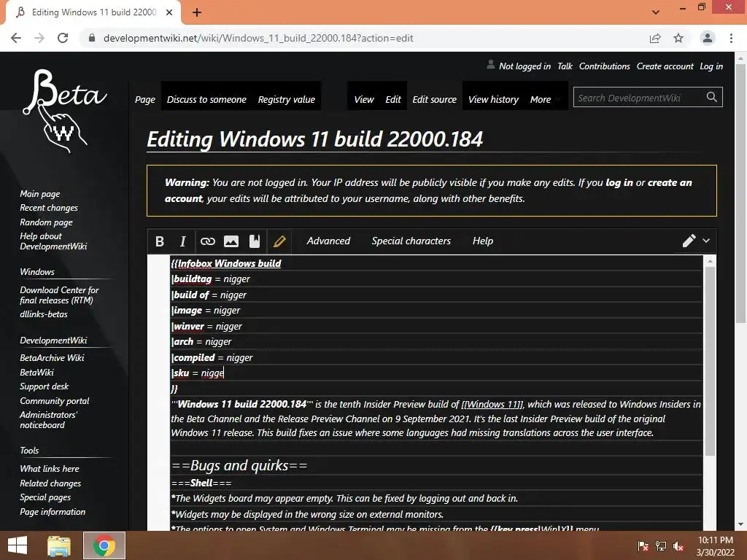Insert an image using the picture icon
Image resolution: width=747 pixels, height=560 pixels.
231,241
